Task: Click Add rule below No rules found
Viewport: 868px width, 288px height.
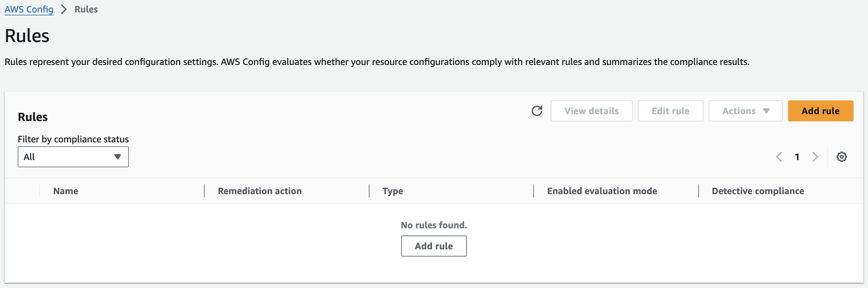Action: [x=434, y=246]
